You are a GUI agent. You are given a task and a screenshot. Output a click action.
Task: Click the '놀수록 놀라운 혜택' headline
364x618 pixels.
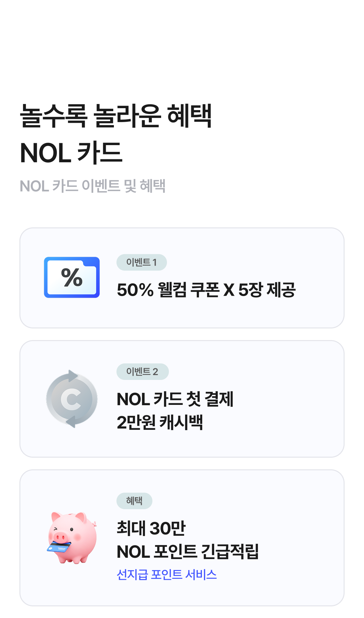coord(116,116)
